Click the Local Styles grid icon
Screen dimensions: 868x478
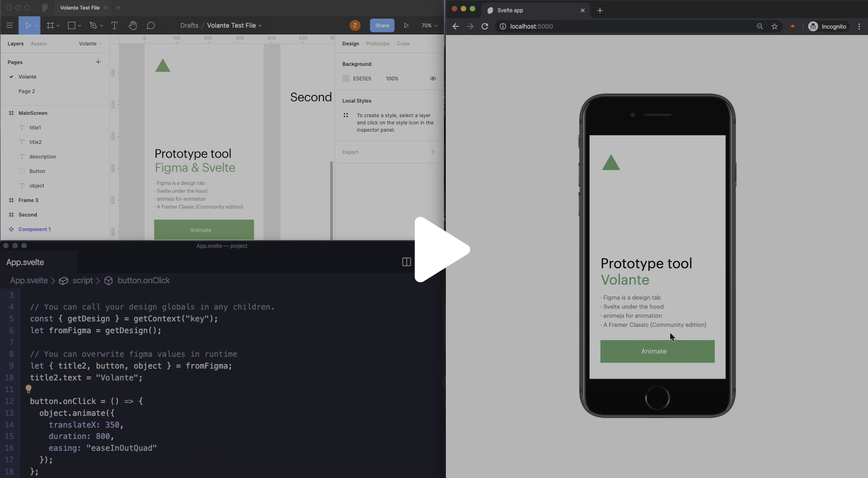[346, 115]
